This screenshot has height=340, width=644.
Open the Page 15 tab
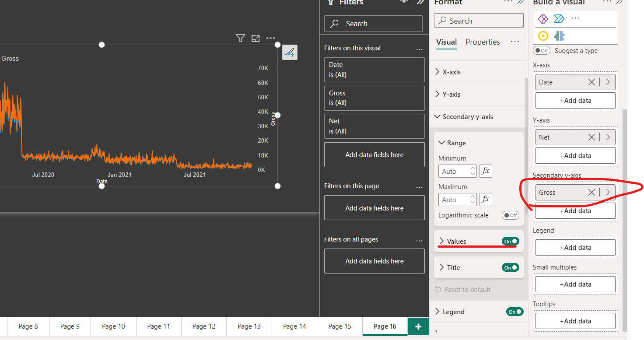click(339, 326)
